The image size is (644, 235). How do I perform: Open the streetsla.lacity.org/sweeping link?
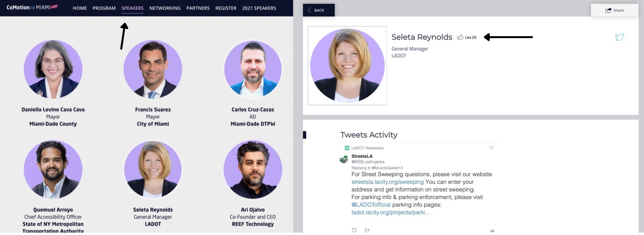pyautogui.click(x=388, y=182)
